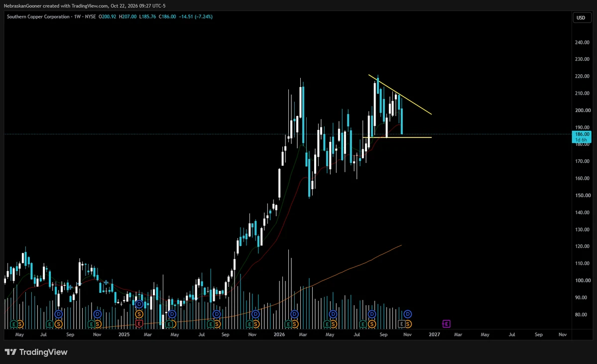
Task: Click the green earnings marker for July 2026
Action: click(x=363, y=324)
